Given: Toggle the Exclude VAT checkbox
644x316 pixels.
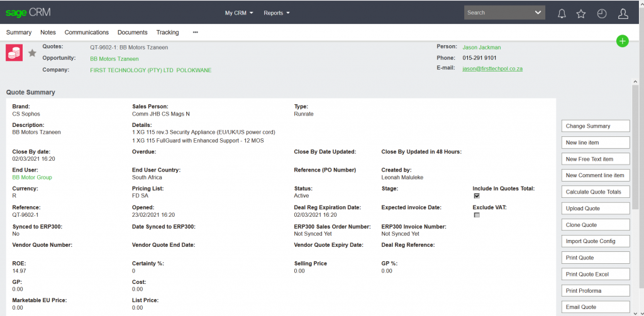Looking at the screenshot, I should pyautogui.click(x=477, y=215).
